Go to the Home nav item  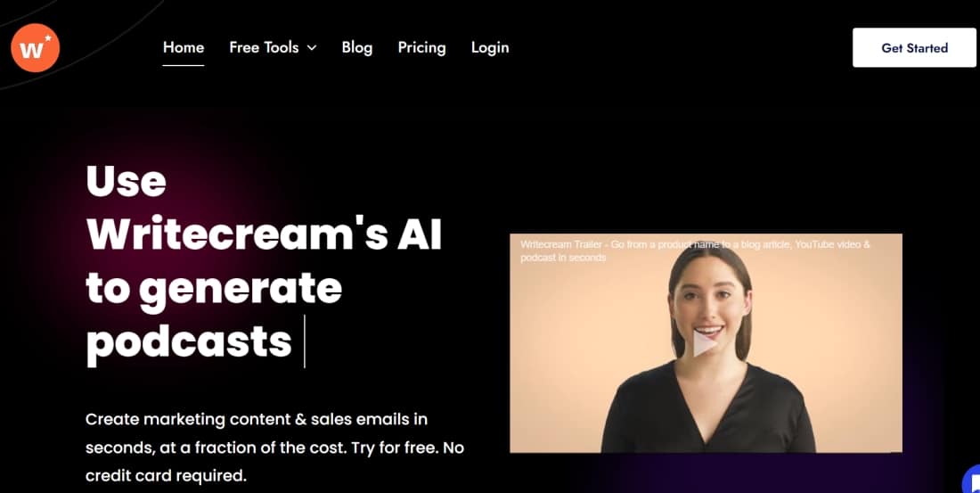click(184, 47)
